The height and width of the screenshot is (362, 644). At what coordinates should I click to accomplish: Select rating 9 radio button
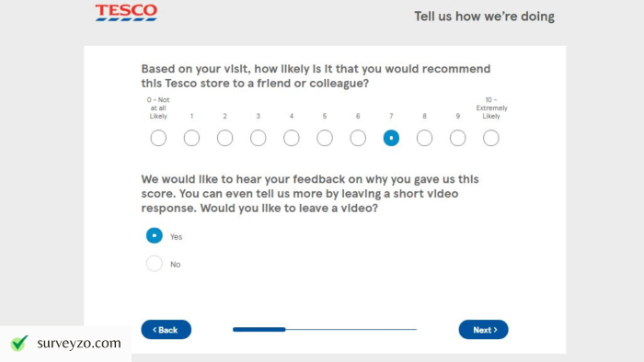457,138
